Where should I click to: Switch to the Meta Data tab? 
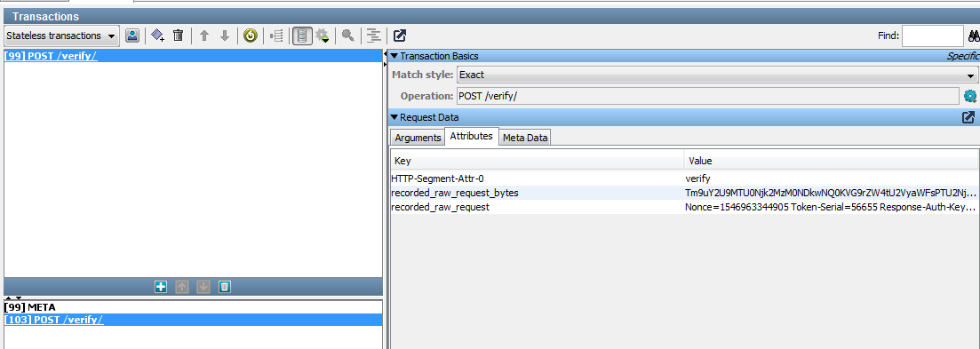pos(525,138)
